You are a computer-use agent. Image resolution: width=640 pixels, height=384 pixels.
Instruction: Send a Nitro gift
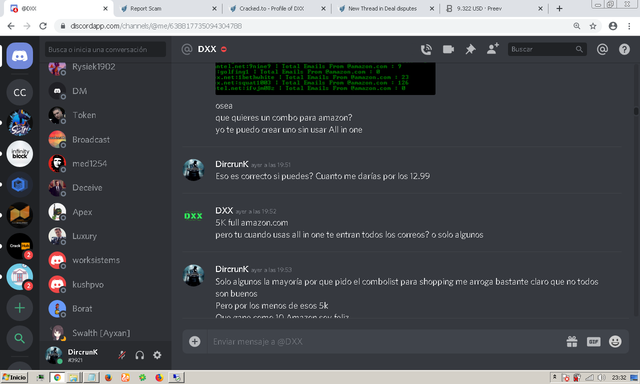pyautogui.click(x=572, y=342)
